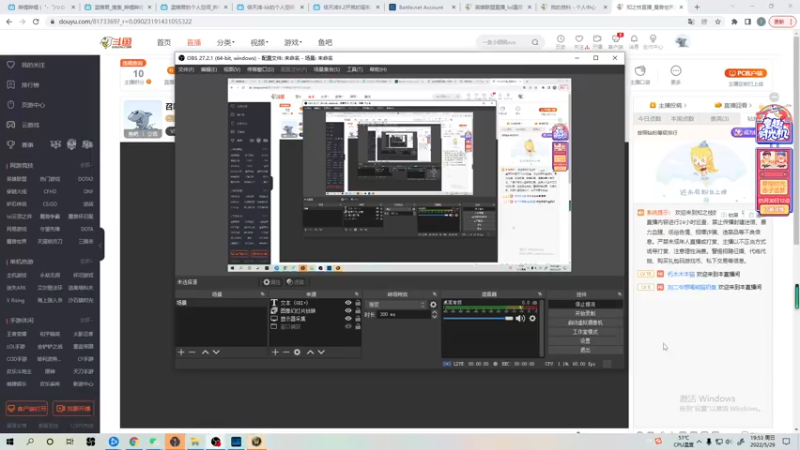The image size is (800, 450).
Task: Open OBS 帮助(H) menu
Action: pyautogui.click(x=378, y=69)
